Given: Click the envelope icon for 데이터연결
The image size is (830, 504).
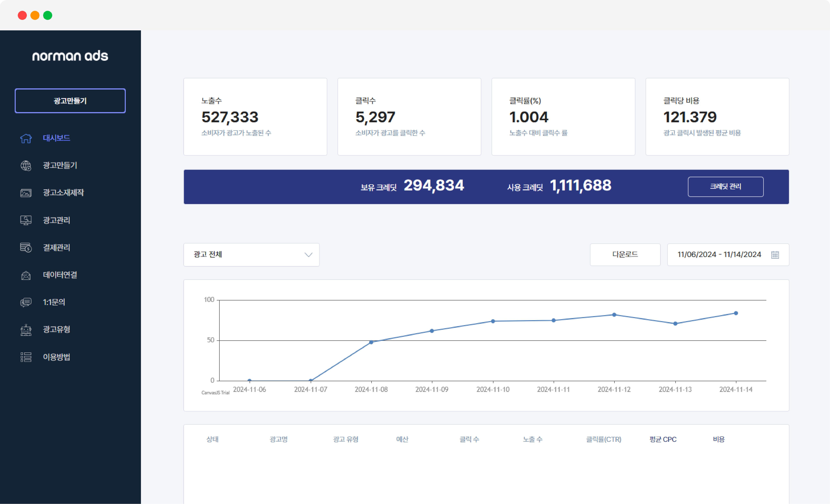Looking at the screenshot, I should [26, 275].
